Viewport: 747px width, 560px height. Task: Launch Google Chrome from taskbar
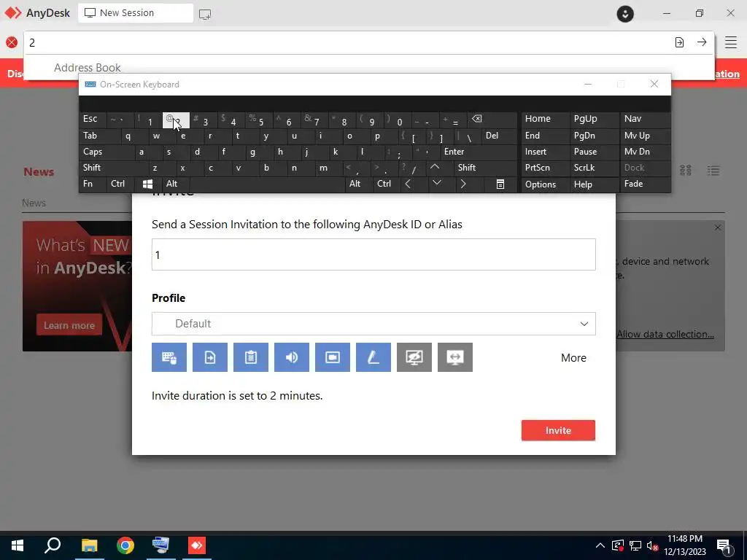[125, 545]
